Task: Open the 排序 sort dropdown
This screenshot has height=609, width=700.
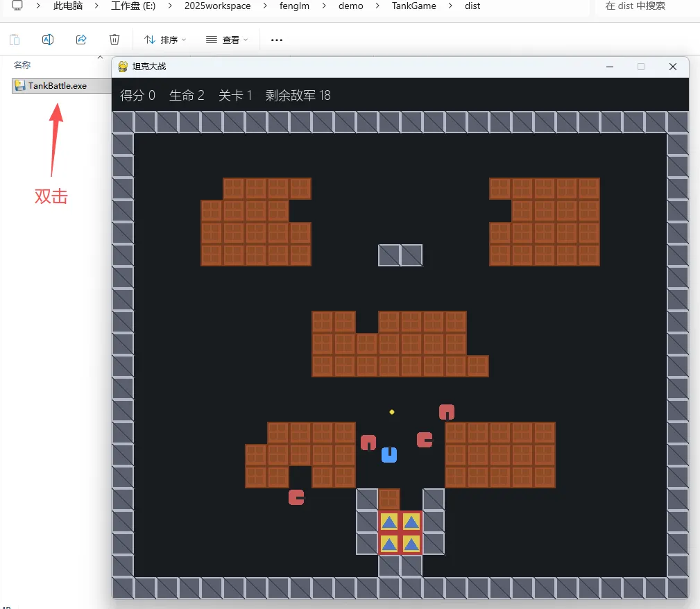Action: click(x=165, y=40)
